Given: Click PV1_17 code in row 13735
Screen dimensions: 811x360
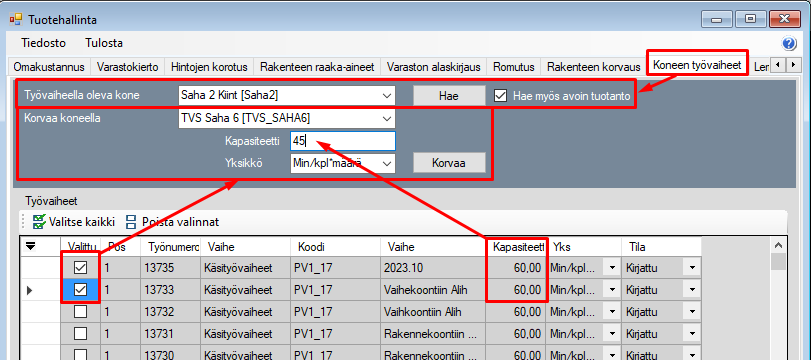Looking at the screenshot, I should [335, 268].
